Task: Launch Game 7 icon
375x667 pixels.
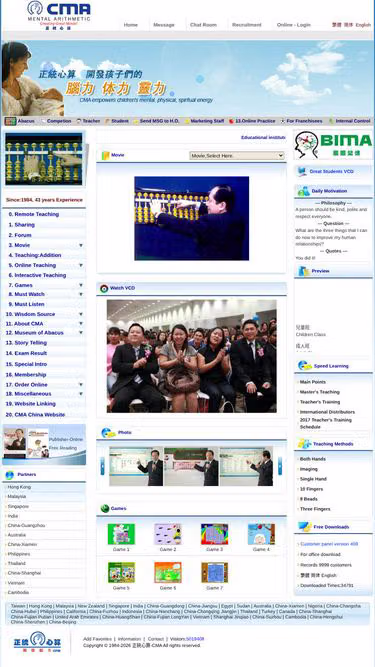Action: pos(214,573)
